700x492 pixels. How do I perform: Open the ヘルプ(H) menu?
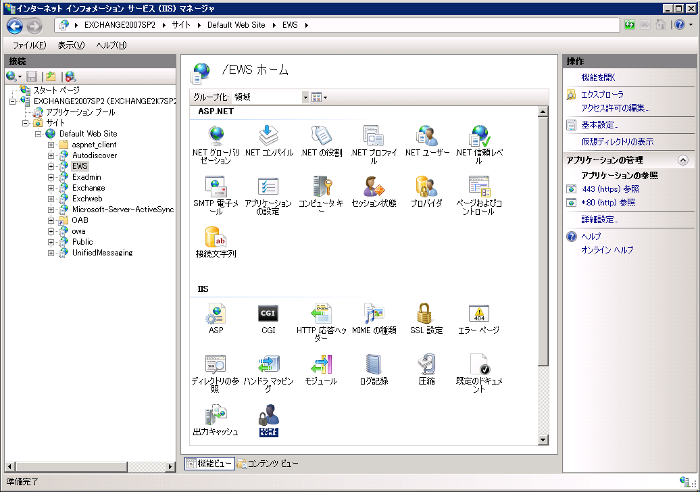[x=112, y=45]
